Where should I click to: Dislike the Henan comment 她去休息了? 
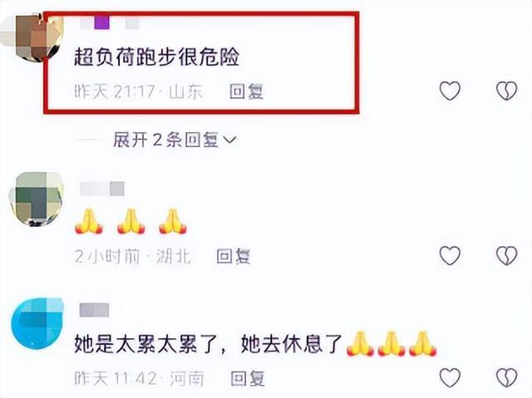pyautogui.click(x=506, y=377)
